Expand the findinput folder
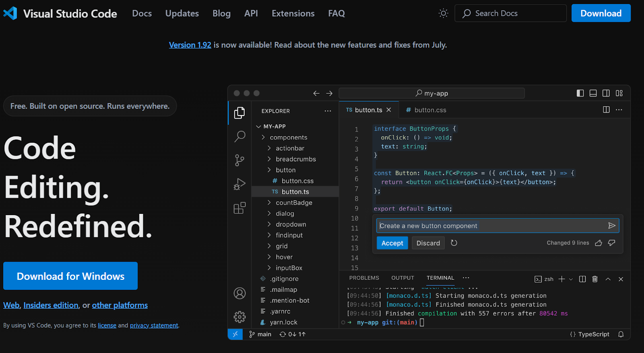Screen dimensions: 644x353 click(x=269, y=235)
